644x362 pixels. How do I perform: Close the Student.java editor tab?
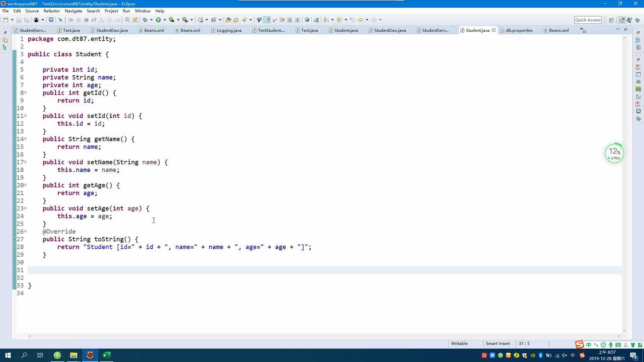pos(494,30)
